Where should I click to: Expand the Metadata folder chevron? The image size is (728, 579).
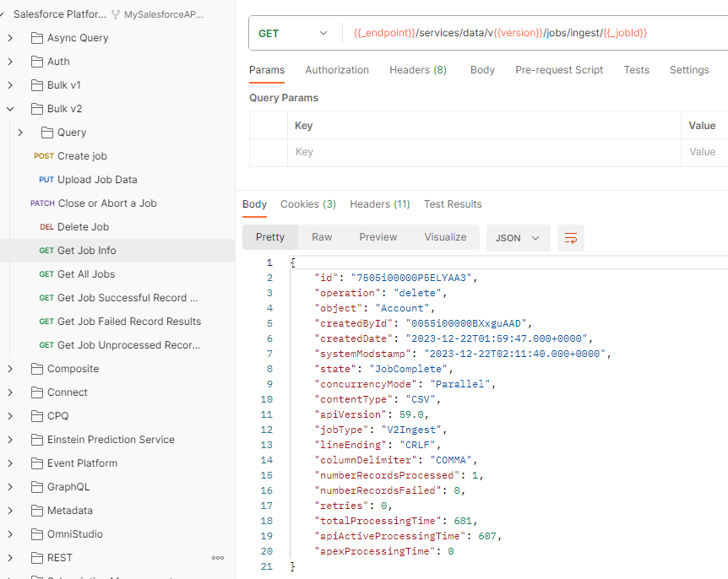(x=10, y=511)
